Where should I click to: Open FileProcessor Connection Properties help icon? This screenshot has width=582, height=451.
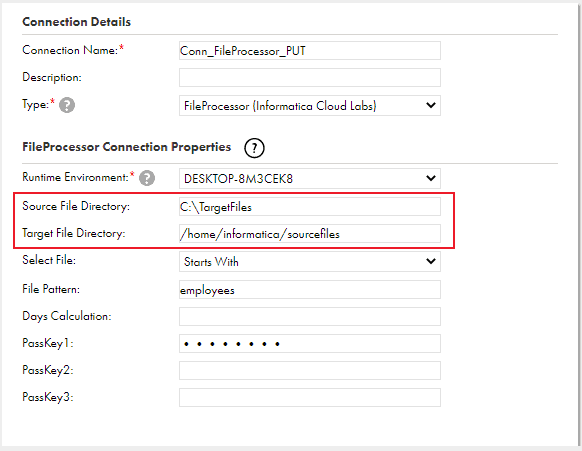pos(254,148)
